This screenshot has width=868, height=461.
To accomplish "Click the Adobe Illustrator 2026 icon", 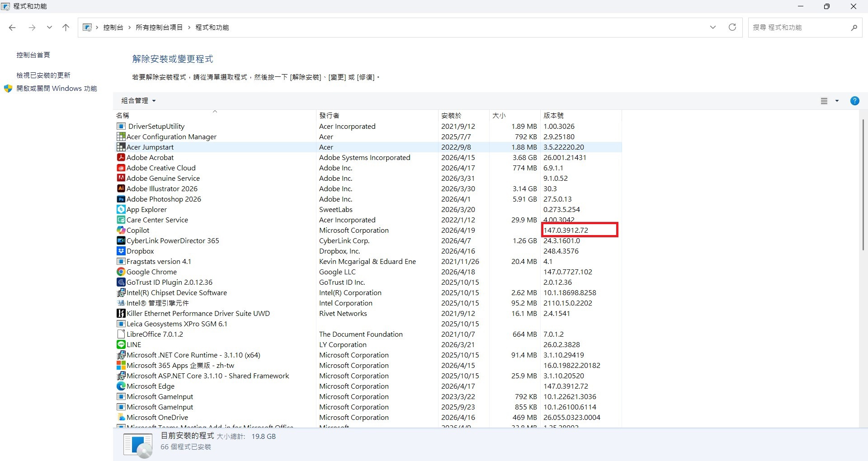I will 121,188.
